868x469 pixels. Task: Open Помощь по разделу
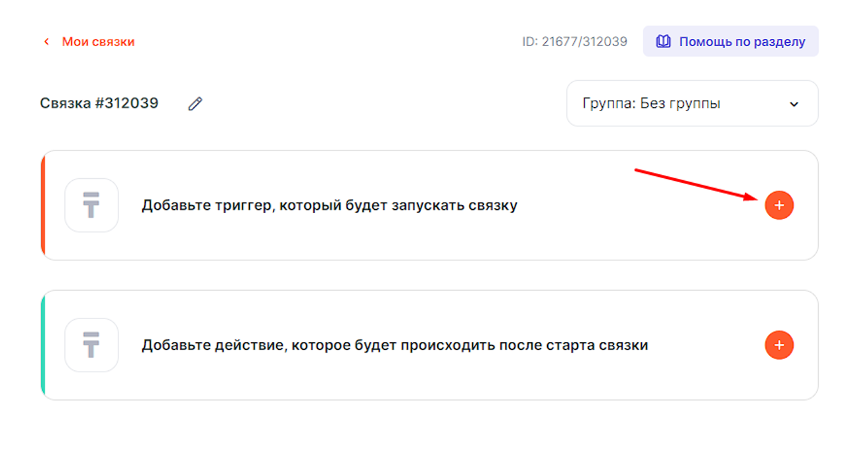pyautogui.click(x=742, y=42)
